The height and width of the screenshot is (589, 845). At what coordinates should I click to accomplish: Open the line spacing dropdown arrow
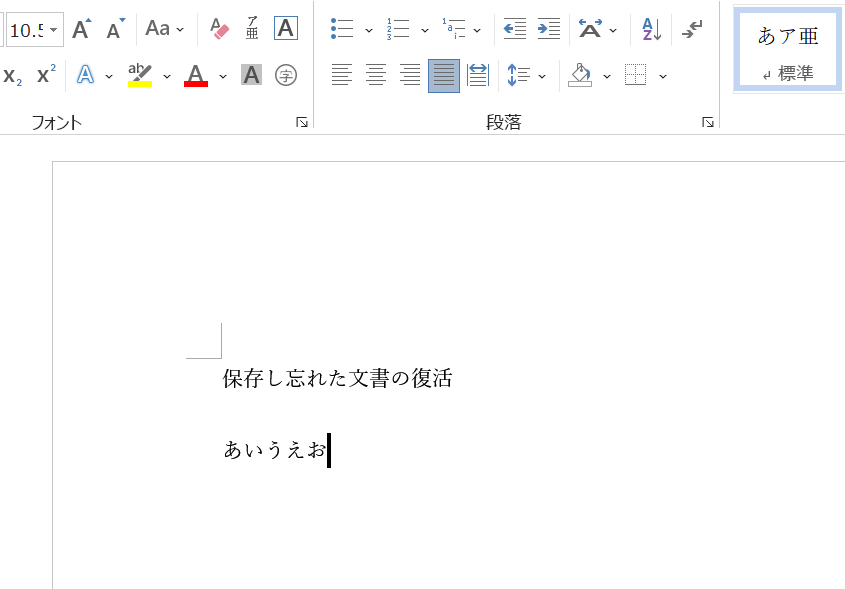542,76
